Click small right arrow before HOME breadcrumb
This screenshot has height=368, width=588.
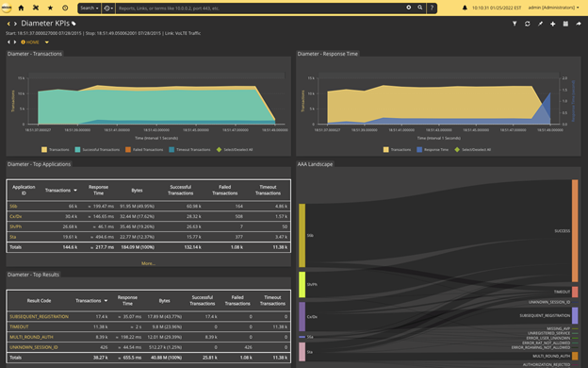coord(15,42)
